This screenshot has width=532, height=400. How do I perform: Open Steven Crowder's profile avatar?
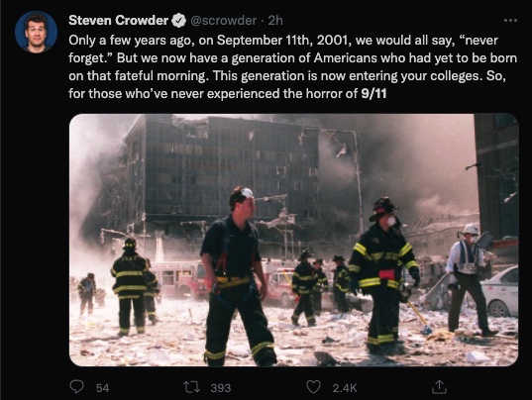(x=36, y=32)
